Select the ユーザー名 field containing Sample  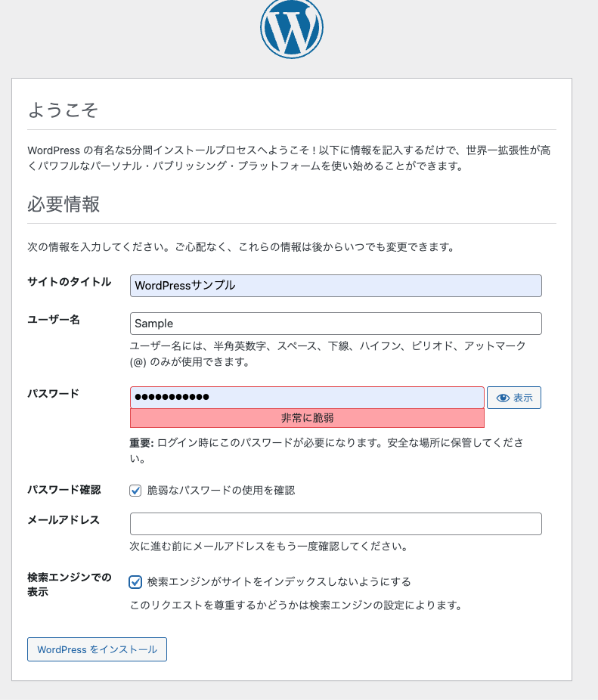tap(336, 323)
